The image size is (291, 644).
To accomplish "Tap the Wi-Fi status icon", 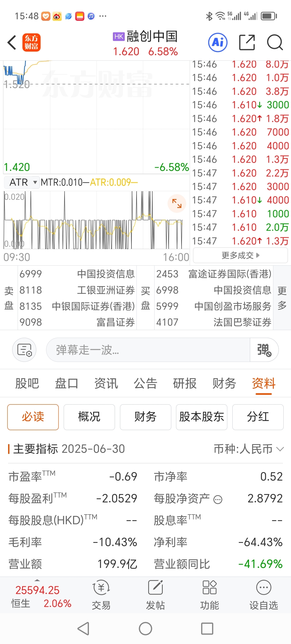I will coord(220,16).
